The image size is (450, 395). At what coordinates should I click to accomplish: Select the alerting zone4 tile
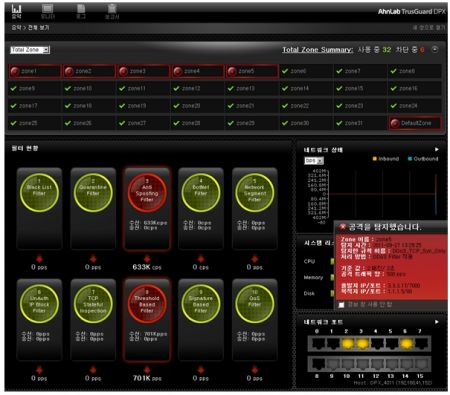(x=198, y=71)
